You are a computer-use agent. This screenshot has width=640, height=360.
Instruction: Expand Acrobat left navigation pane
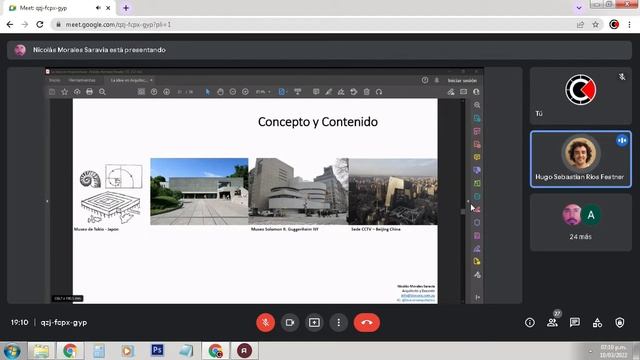click(47, 201)
